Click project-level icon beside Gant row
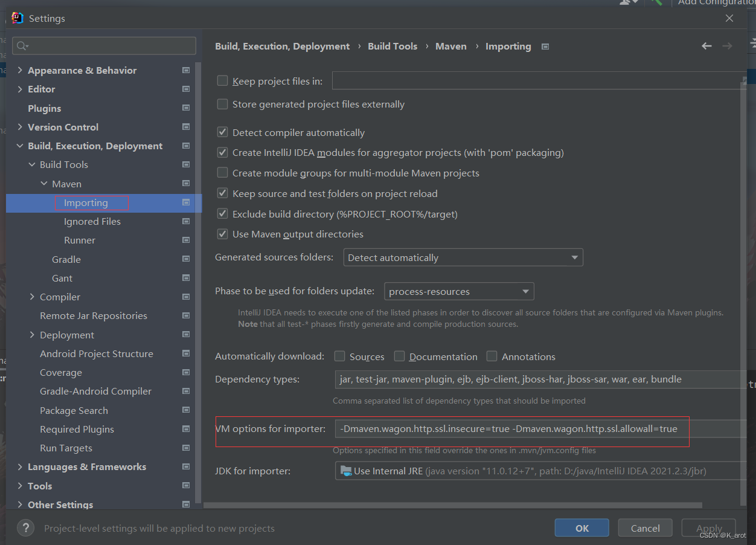The width and height of the screenshot is (756, 545). pos(186,278)
